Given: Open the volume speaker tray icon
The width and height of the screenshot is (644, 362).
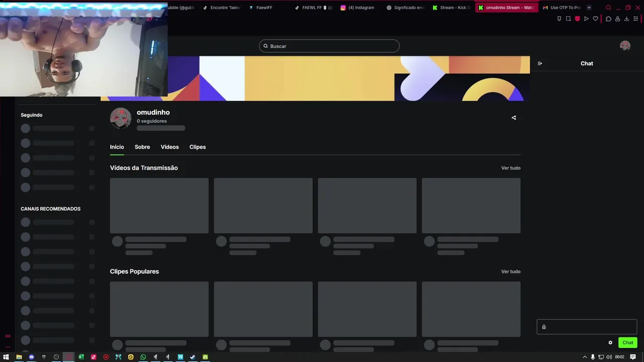Looking at the screenshot, I should click(609, 357).
